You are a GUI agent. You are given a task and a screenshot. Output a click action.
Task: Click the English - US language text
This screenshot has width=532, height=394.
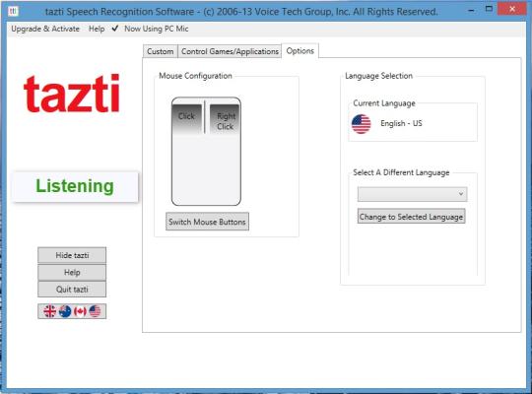pyautogui.click(x=401, y=123)
